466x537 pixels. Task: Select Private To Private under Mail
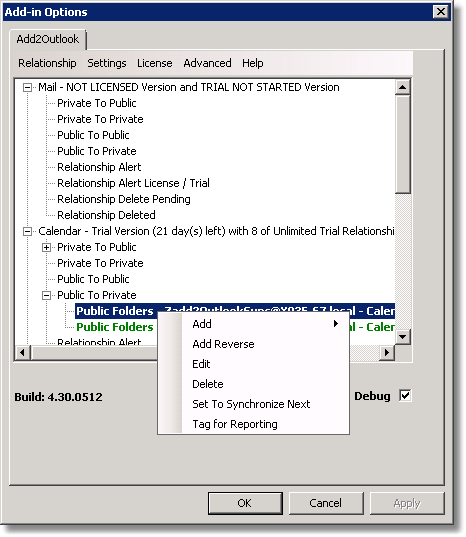pos(100,119)
